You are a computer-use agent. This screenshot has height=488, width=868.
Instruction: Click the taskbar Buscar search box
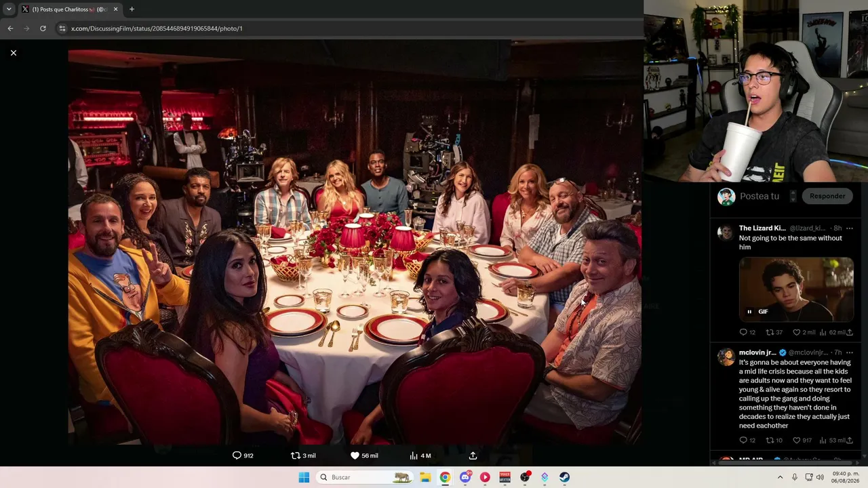(365, 477)
